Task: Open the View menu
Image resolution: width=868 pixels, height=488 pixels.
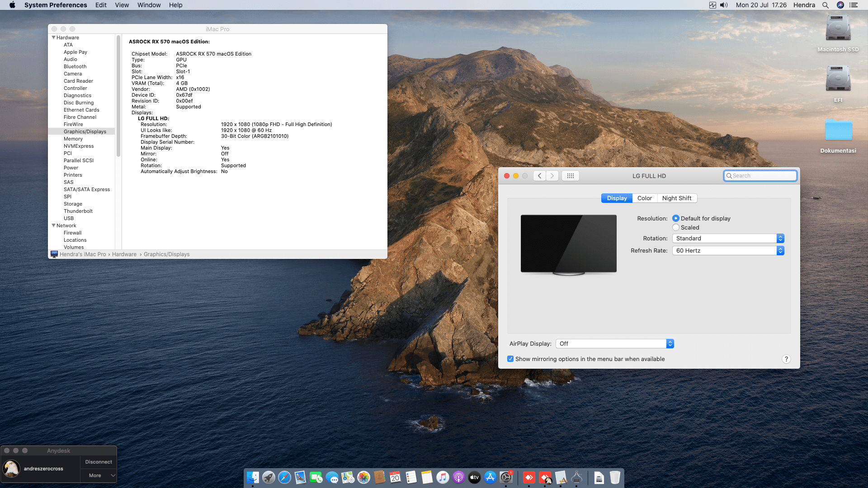Action: [122, 5]
